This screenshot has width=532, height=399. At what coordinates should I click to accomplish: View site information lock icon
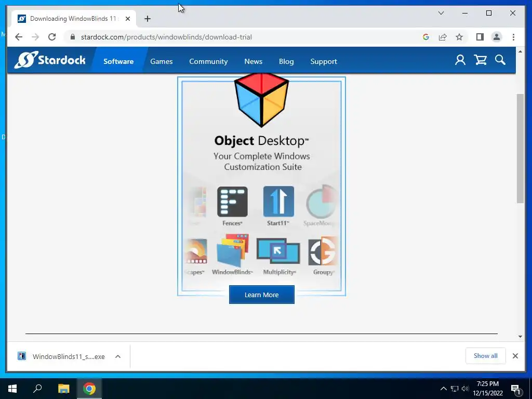pyautogui.click(x=73, y=37)
